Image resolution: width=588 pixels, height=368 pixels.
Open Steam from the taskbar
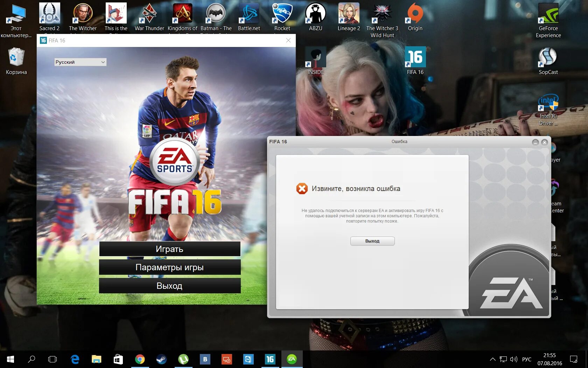pos(161,359)
